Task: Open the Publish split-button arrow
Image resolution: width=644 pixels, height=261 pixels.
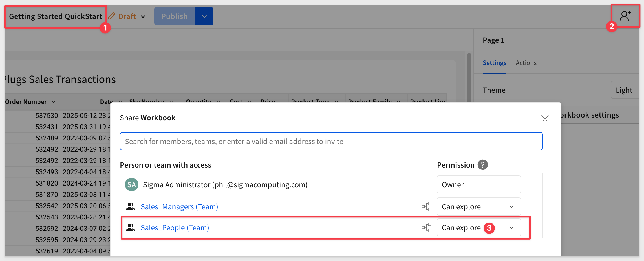Action: coord(204,16)
